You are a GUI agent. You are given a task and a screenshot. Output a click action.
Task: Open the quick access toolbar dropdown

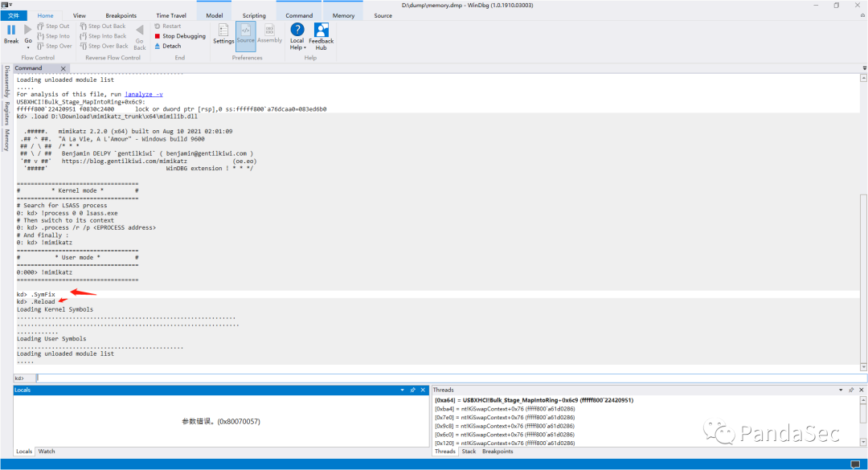[10, 5]
